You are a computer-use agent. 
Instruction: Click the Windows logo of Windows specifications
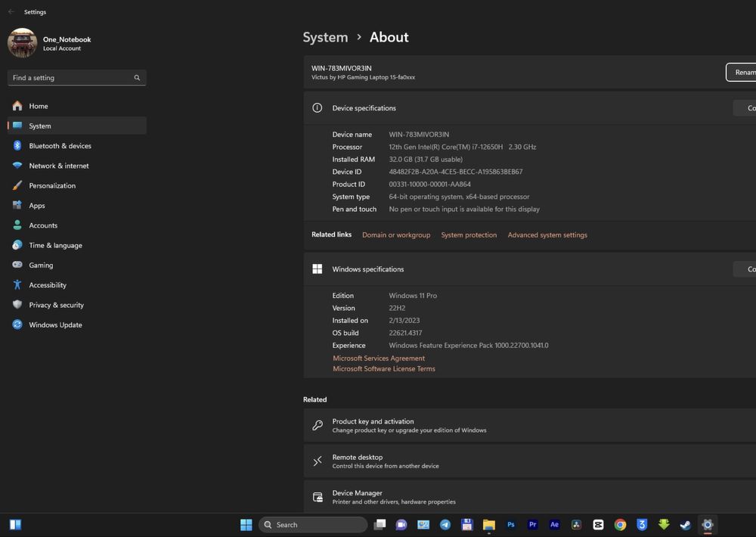[318, 269]
